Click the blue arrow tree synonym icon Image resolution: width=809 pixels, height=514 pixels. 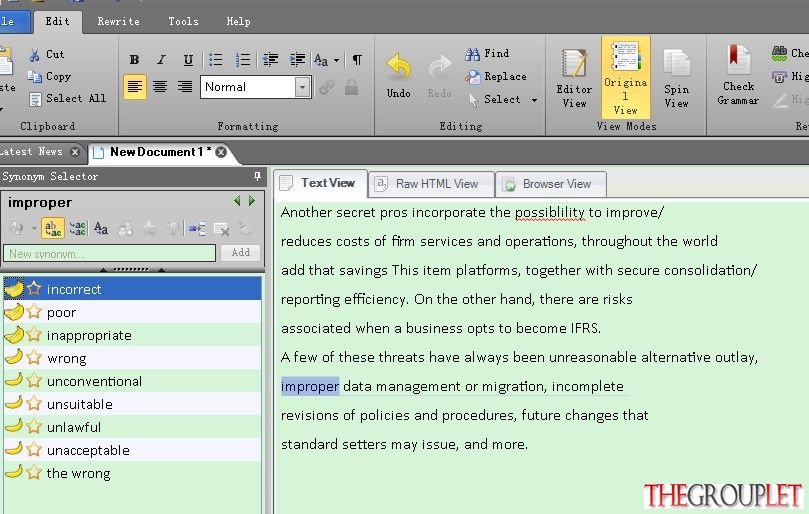click(x=197, y=228)
